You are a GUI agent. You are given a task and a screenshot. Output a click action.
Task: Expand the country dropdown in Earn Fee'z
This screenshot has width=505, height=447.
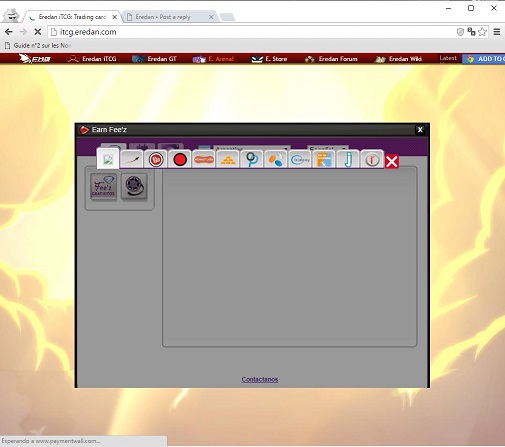coord(252,148)
